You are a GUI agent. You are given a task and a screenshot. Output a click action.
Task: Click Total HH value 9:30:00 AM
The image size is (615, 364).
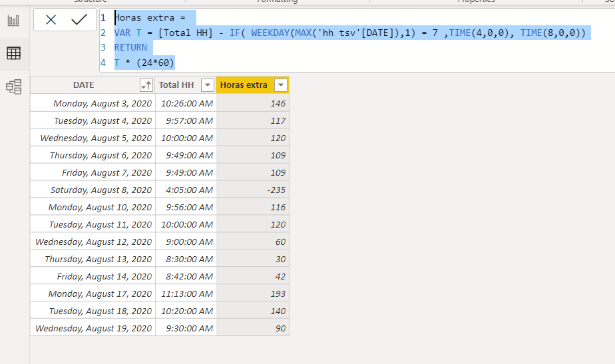[x=186, y=328]
